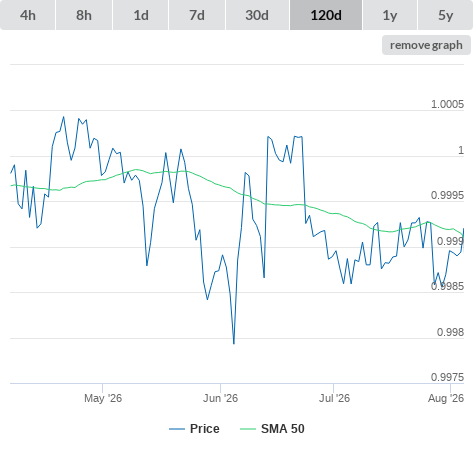Image resolution: width=474 pixels, height=455 pixels.
Task: Click the Jul '26 axis label
Action: point(334,398)
